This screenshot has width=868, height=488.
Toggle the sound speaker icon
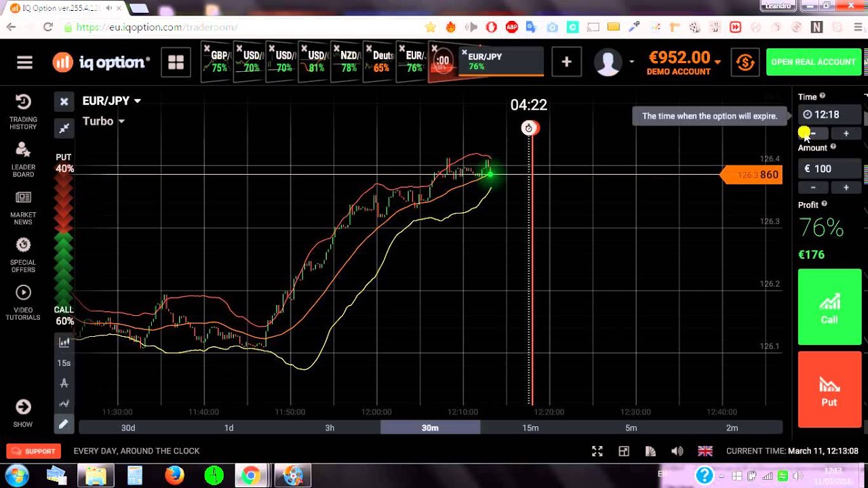click(677, 451)
